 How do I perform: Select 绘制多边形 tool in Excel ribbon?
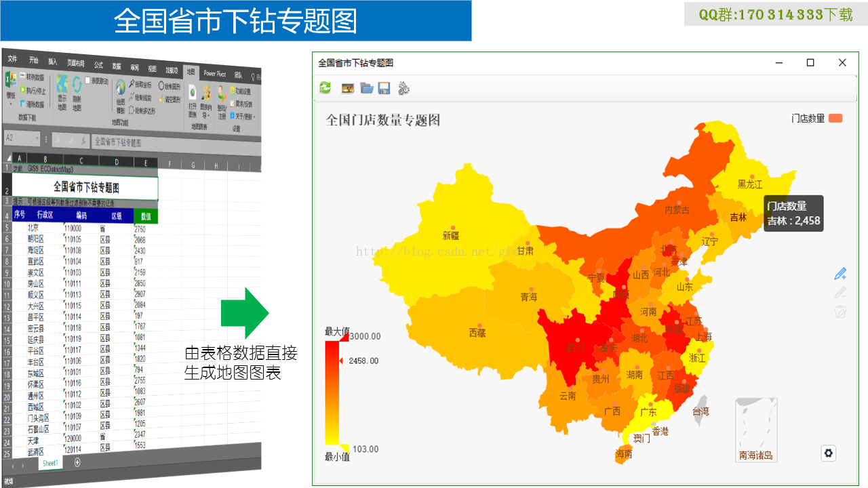(142, 110)
